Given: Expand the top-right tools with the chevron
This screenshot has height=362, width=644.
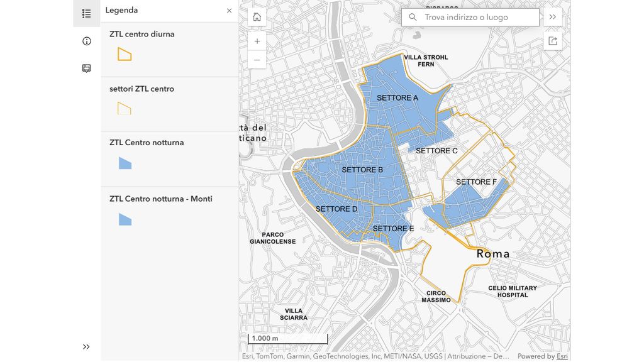Looking at the screenshot, I should coord(553,17).
